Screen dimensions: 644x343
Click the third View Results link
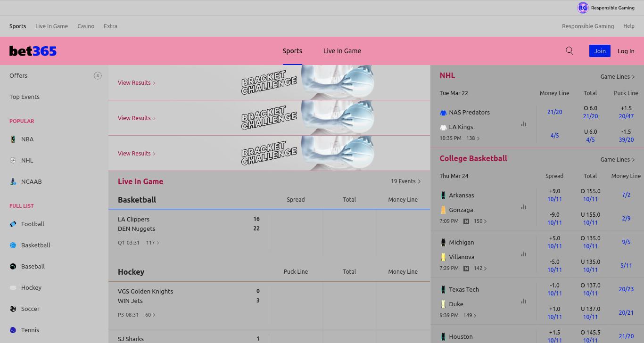point(137,153)
